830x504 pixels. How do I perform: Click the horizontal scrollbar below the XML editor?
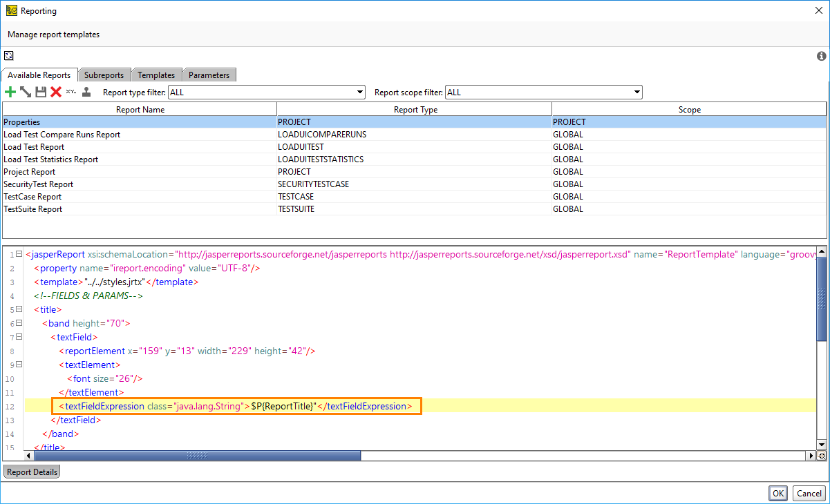[194, 456]
